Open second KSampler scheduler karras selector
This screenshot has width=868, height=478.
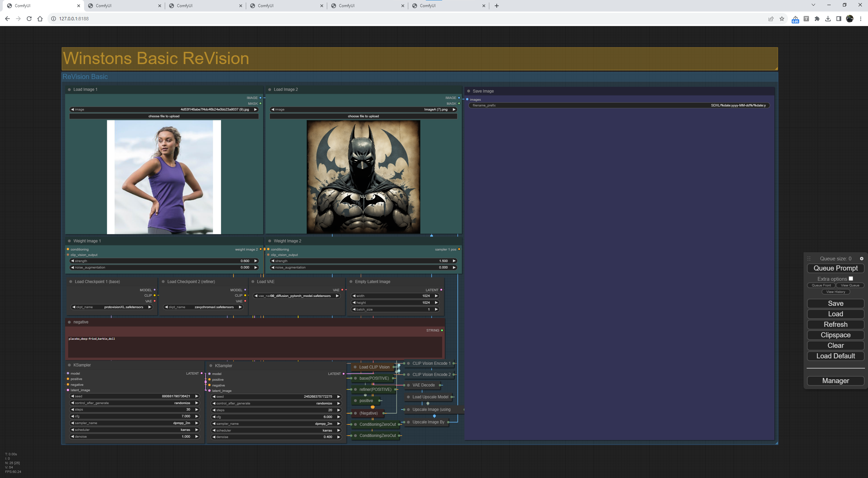(x=276, y=431)
